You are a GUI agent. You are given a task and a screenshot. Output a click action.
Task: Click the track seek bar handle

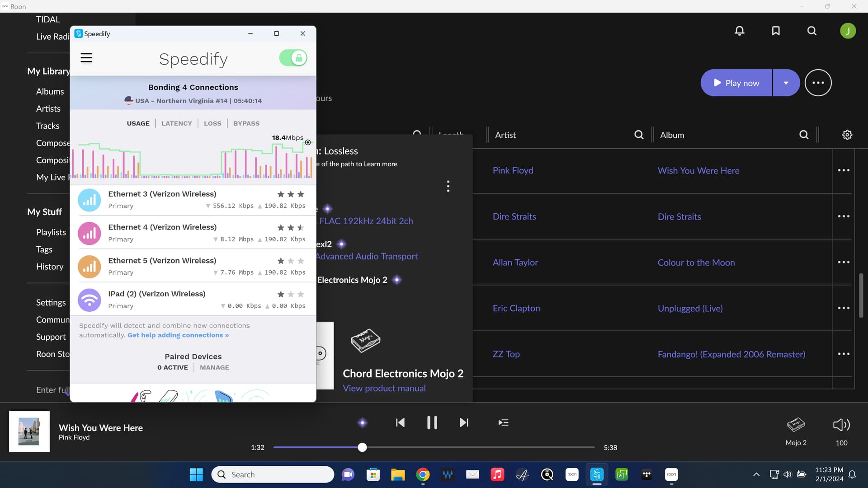pyautogui.click(x=362, y=447)
